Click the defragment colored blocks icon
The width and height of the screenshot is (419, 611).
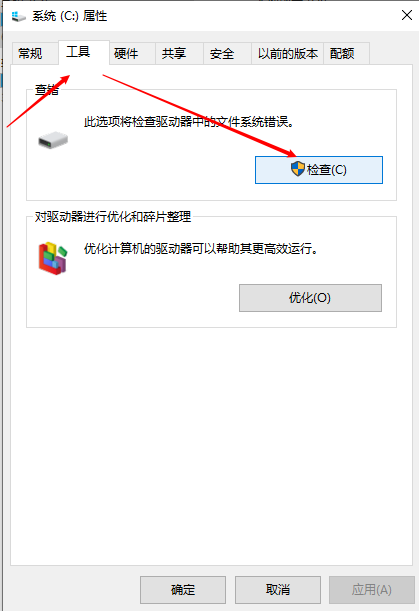coord(53,258)
